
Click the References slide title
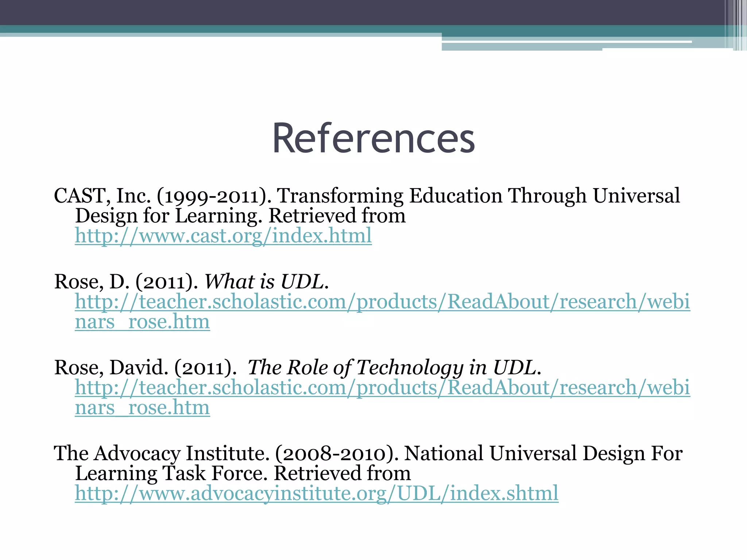373,139
